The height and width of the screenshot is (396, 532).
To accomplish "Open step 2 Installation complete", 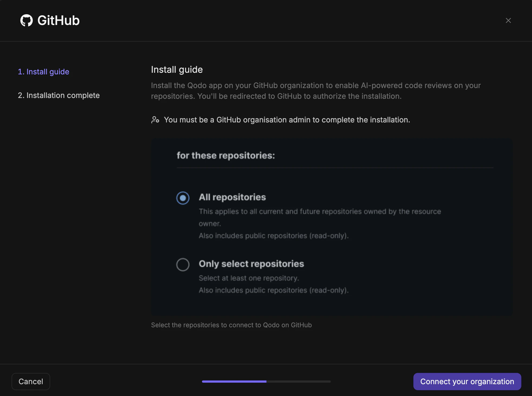I will click(x=59, y=95).
